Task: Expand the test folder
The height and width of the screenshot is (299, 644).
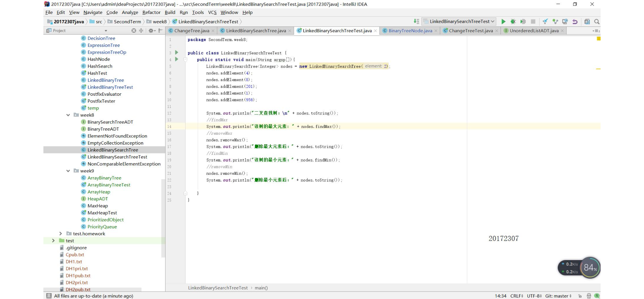Action: [x=53, y=241]
